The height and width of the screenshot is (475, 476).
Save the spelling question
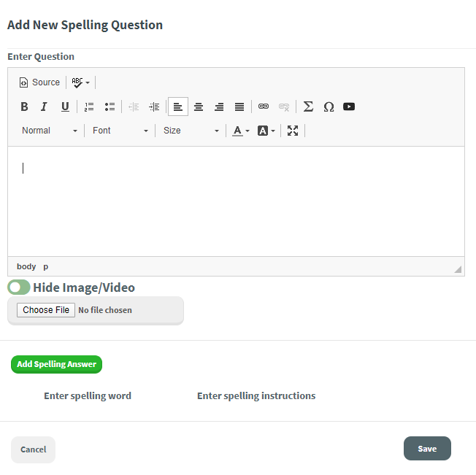pyautogui.click(x=427, y=449)
